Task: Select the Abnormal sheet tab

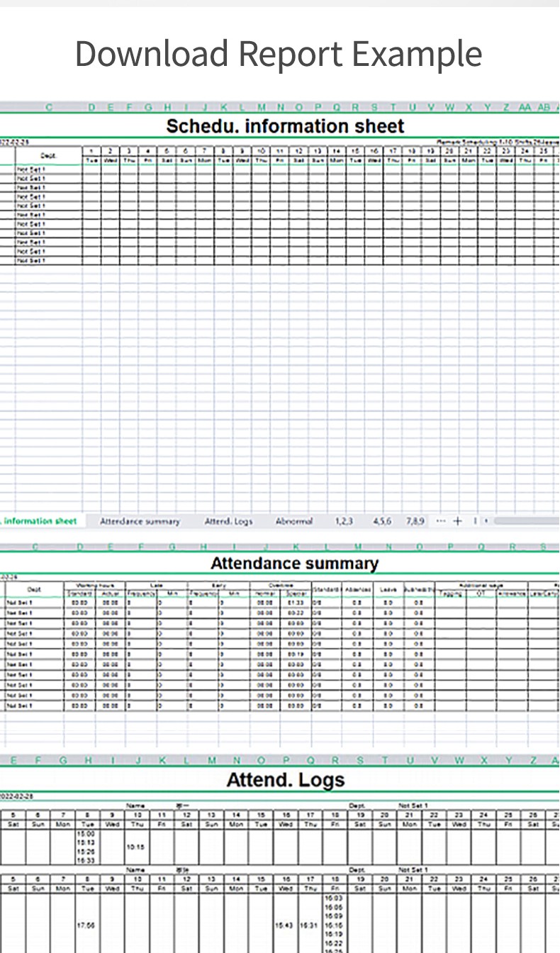Action: [x=293, y=521]
